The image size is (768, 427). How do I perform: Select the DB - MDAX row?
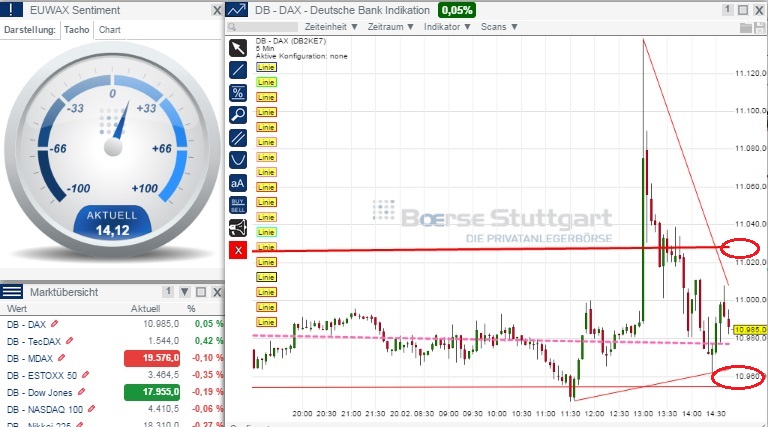tap(112, 358)
